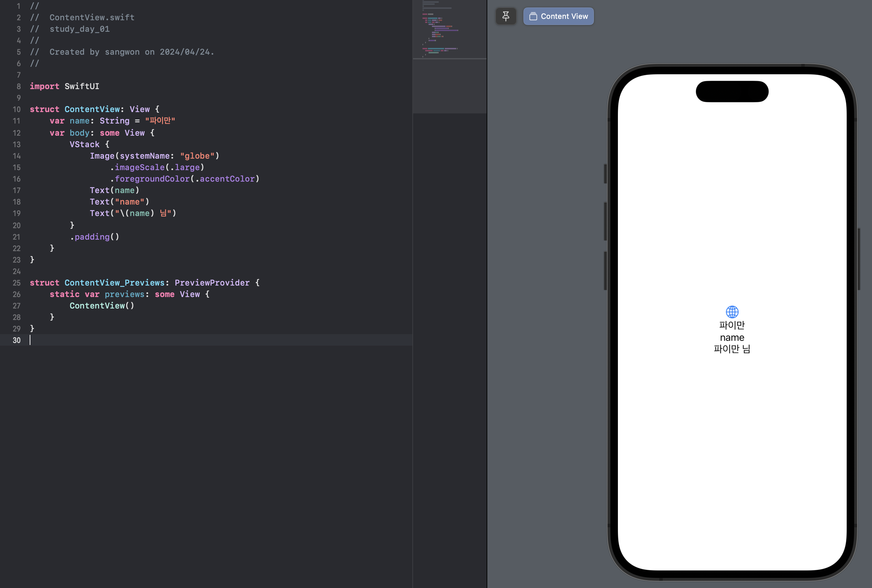Click '.foregroundColor' modifier on line 16
The height and width of the screenshot is (588, 872).
[x=150, y=179]
